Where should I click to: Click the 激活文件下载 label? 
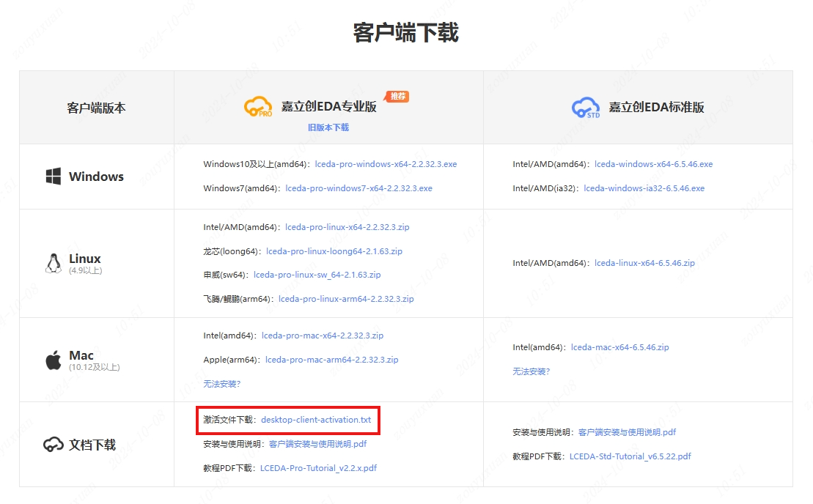(x=230, y=420)
